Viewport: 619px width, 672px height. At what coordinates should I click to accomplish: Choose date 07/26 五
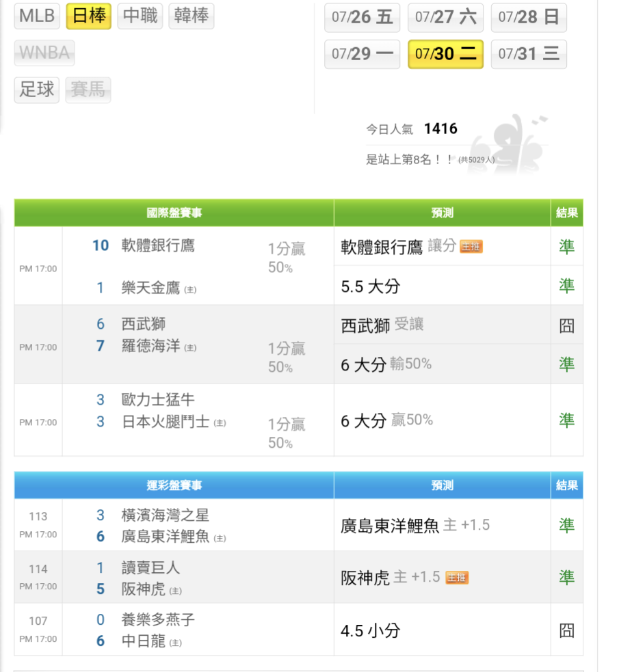click(363, 18)
